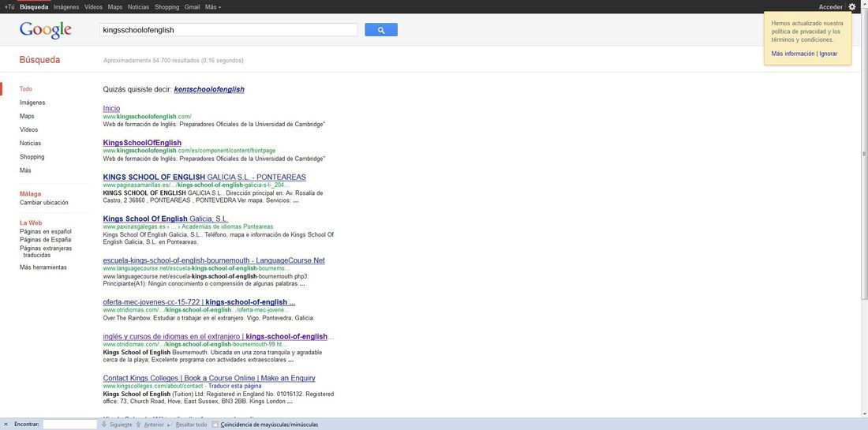Click Traducir esta página link
The image size is (868, 430).
(x=234, y=386)
